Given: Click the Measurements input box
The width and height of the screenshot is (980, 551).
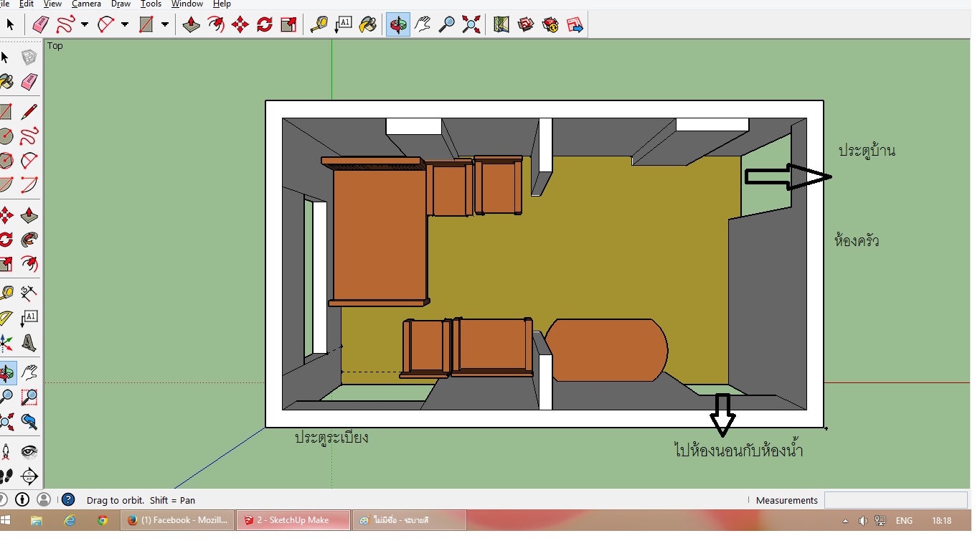Looking at the screenshot, I should [895, 500].
